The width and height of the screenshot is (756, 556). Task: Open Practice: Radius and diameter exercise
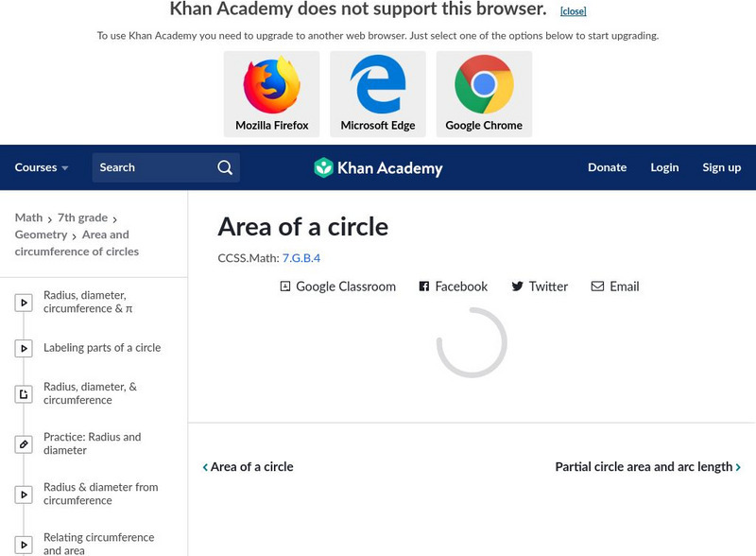92,443
